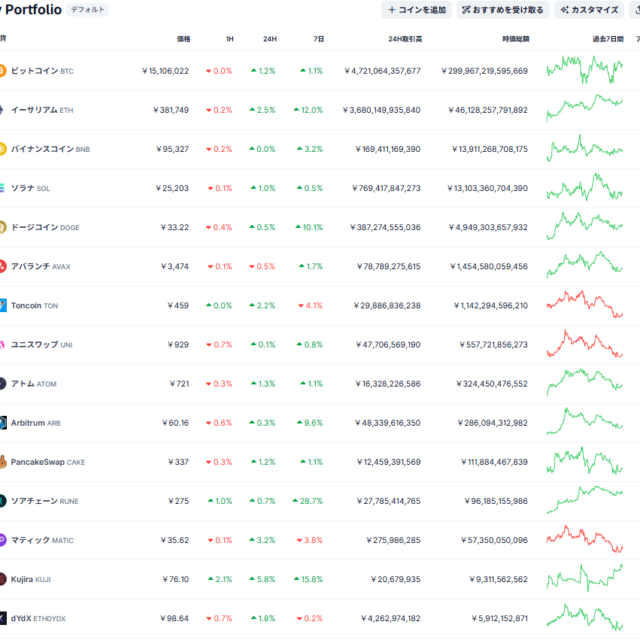
Task: Click the PancakeSwap CAKE coin icon
Action: pyautogui.click(x=3, y=462)
